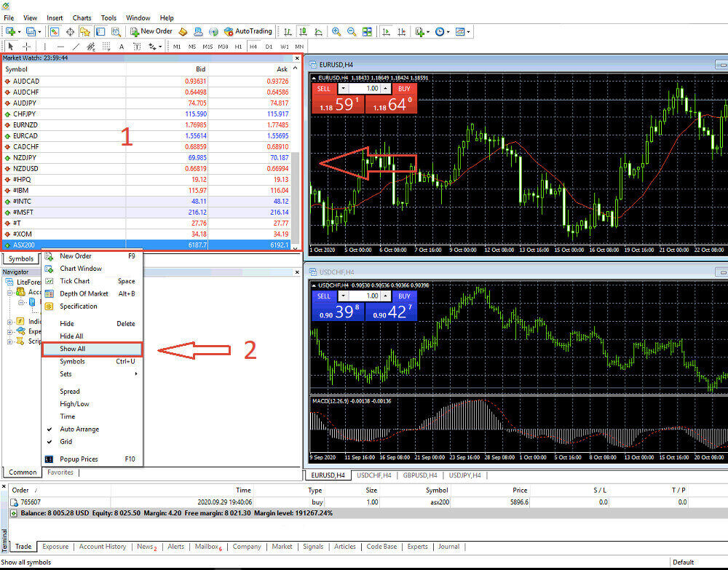Click Show All in the context menu
The width and height of the screenshot is (728, 570).
coord(73,348)
